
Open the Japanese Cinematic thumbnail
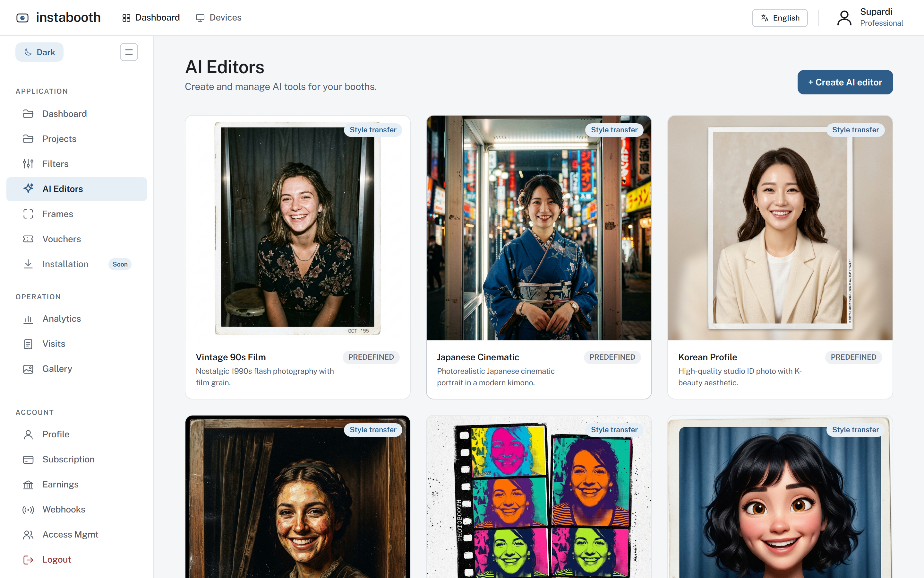539,228
